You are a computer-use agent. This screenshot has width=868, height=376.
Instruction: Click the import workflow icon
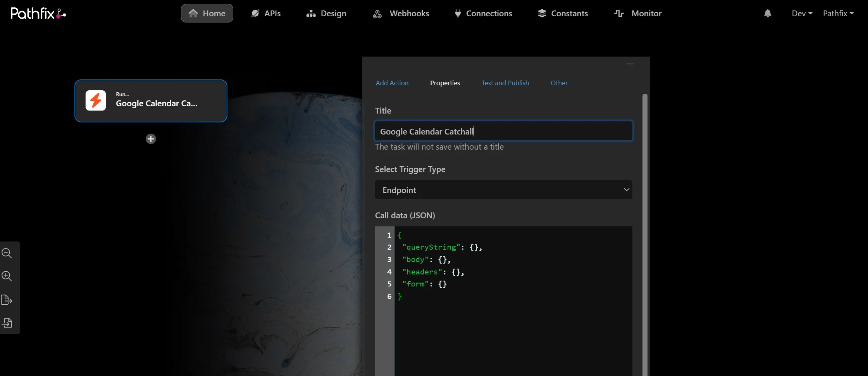(x=7, y=323)
